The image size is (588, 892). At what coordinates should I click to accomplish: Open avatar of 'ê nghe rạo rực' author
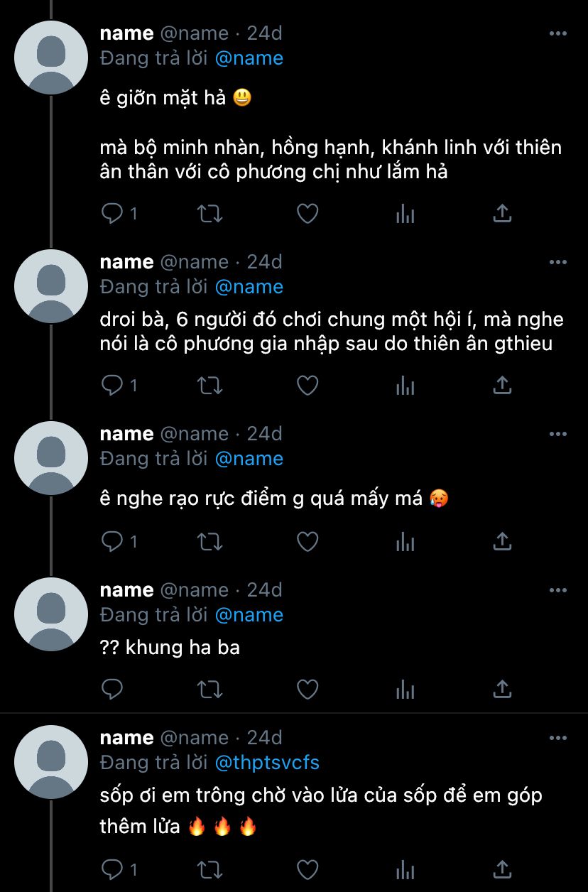pos(51,458)
